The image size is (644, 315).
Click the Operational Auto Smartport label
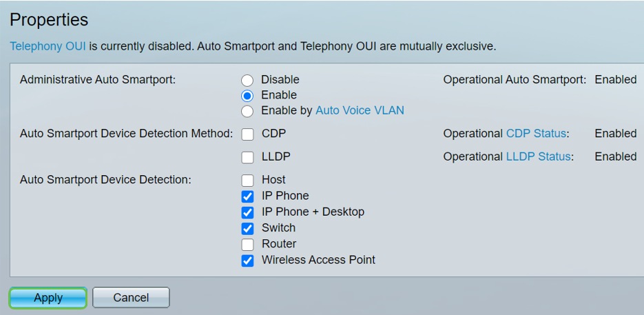point(515,79)
